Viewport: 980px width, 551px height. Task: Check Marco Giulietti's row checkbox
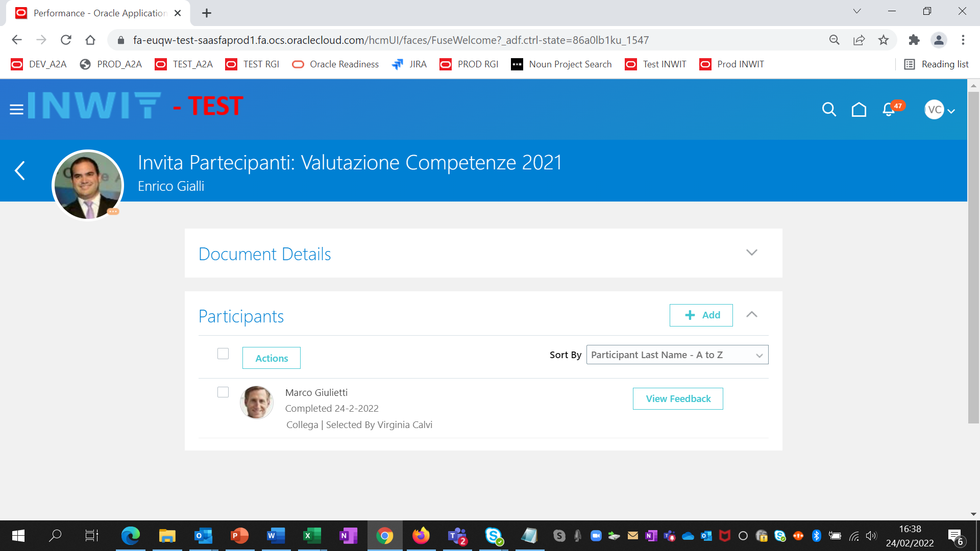click(x=223, y=392)
